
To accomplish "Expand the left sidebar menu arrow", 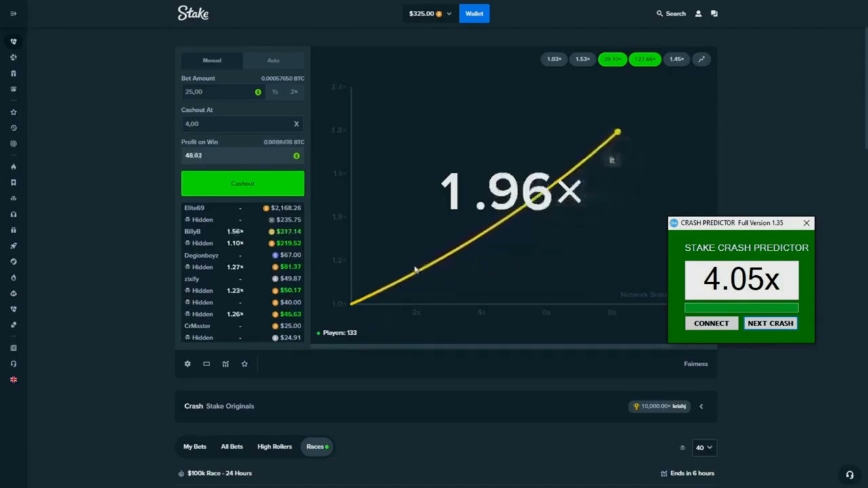I will 13,14.
